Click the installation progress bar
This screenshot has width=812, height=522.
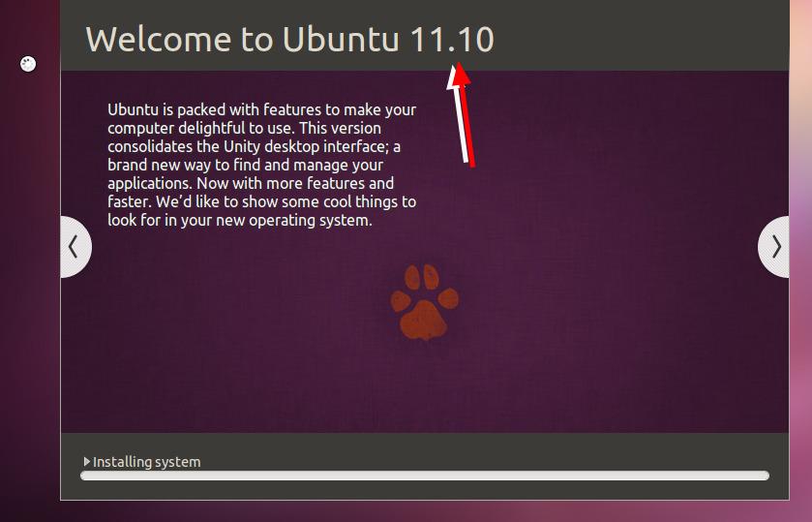pos(424,476)
